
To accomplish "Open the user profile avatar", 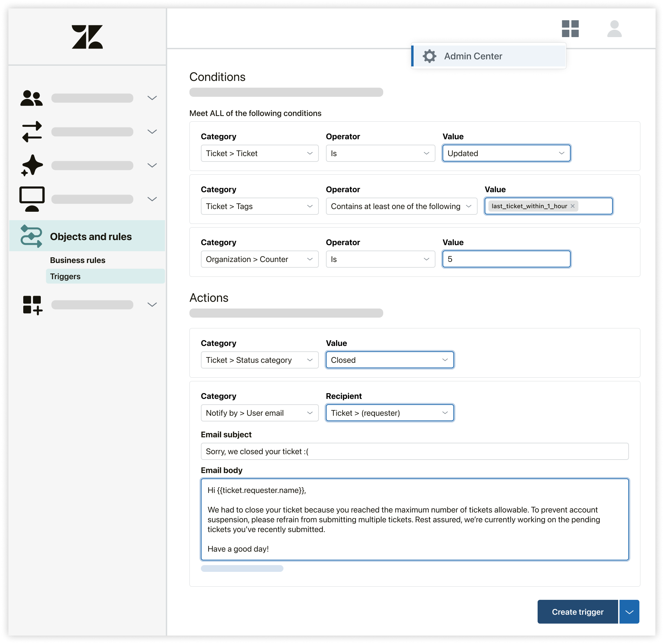I will (614, 28).
